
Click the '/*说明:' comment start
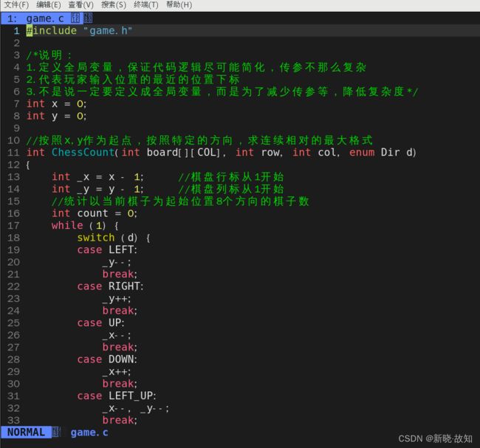tap(49, 55)
